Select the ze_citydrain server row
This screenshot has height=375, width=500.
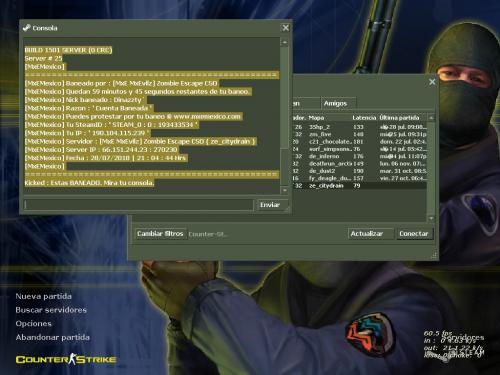pos(360,186)
